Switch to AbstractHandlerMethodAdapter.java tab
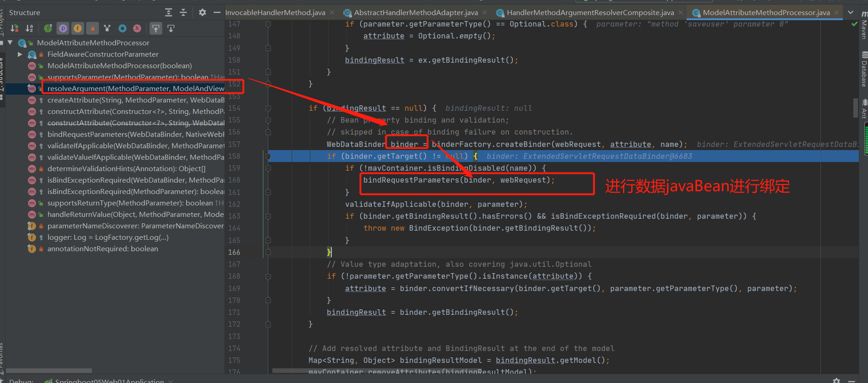This screenshot has height=383, width=868. click(416, 12)
